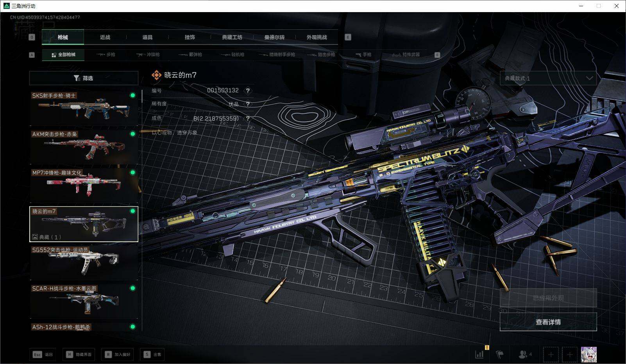
Task: Go to the 典藏工坊 tab
Action: (x=232, y=37)
